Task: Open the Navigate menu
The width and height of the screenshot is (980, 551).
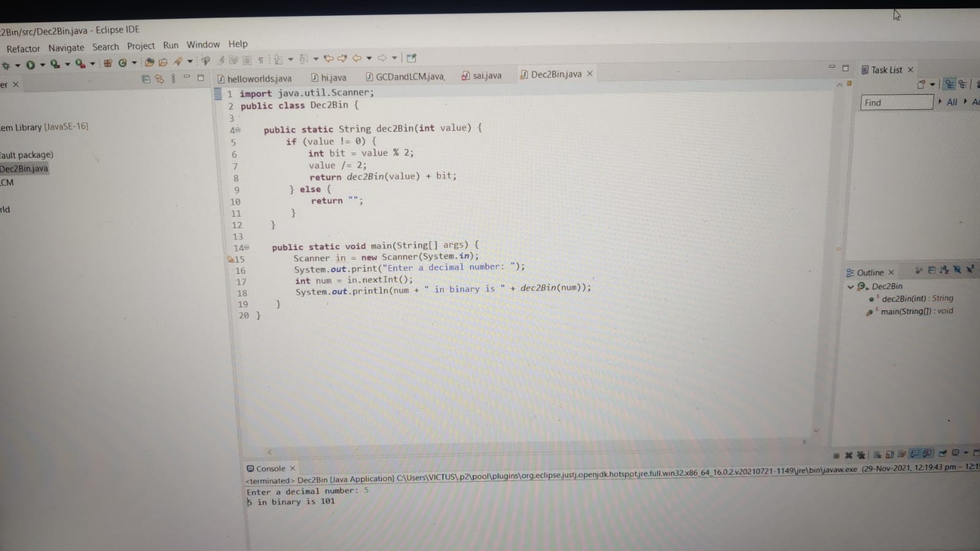Action: pos(66,48)
